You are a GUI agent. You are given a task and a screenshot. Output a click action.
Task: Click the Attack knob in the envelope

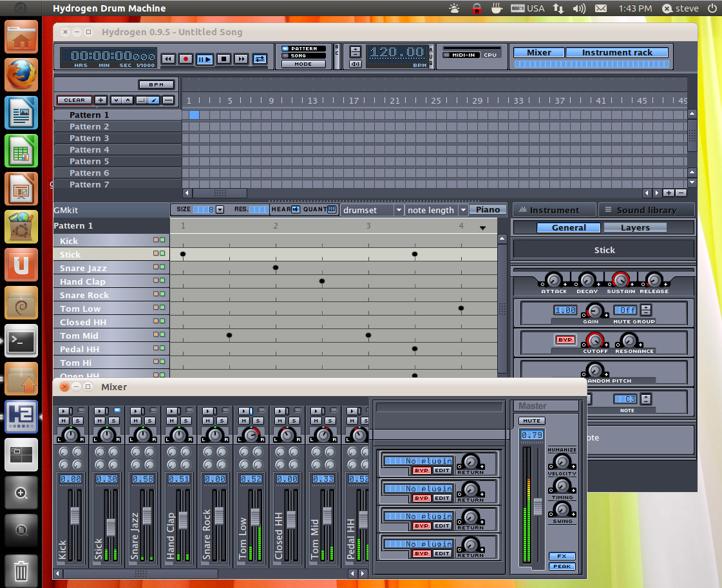pos(553,280)
